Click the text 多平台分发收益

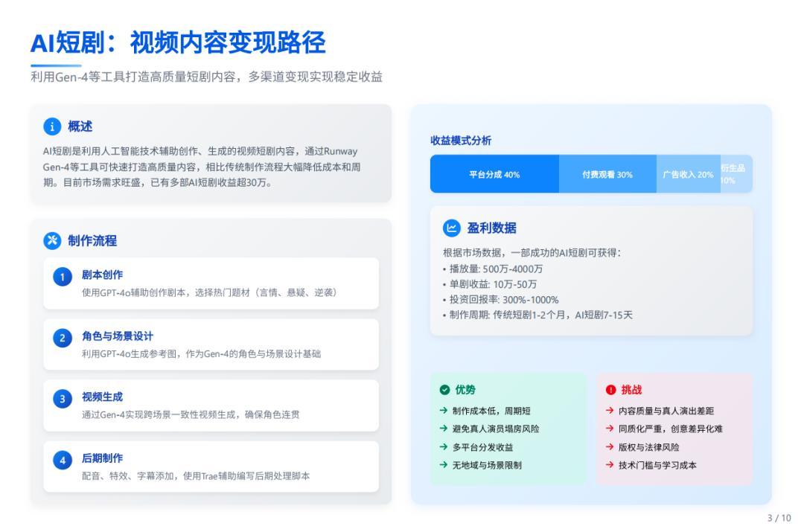click(x=482, y=447)
